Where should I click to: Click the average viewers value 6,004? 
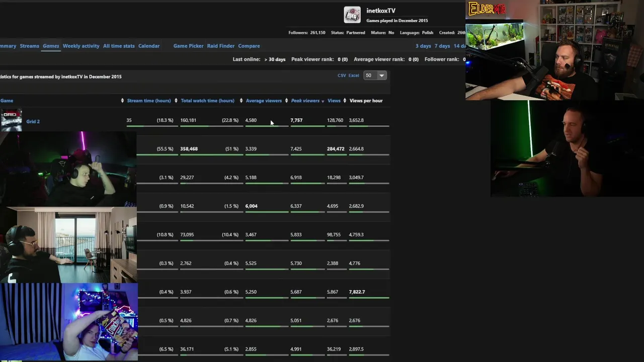coord(251,206)
